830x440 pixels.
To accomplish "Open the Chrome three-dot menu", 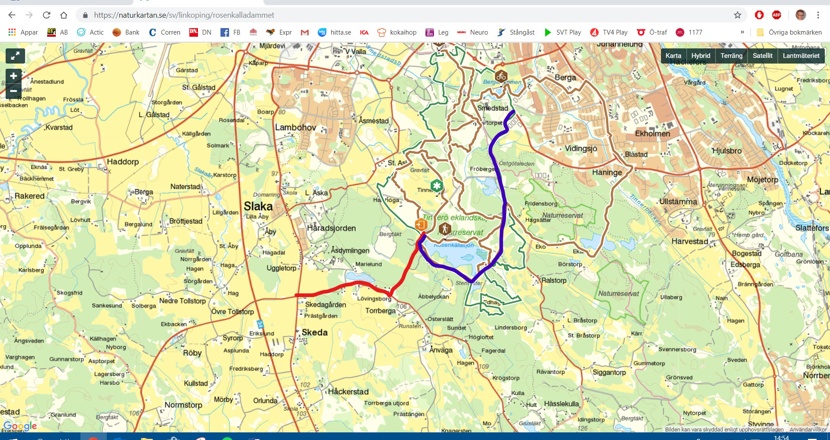I will click(818, 15).
